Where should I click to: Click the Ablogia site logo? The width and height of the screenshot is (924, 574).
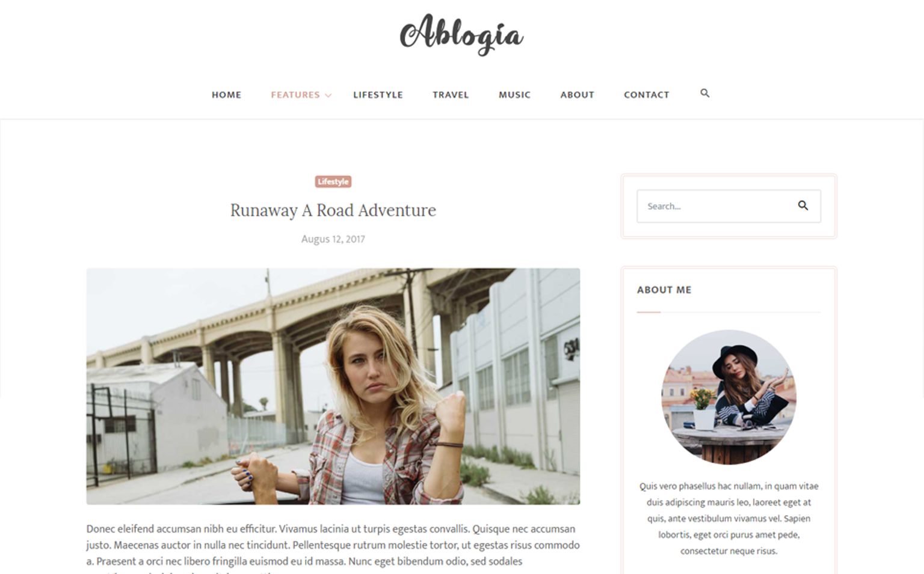click(461, 34)
